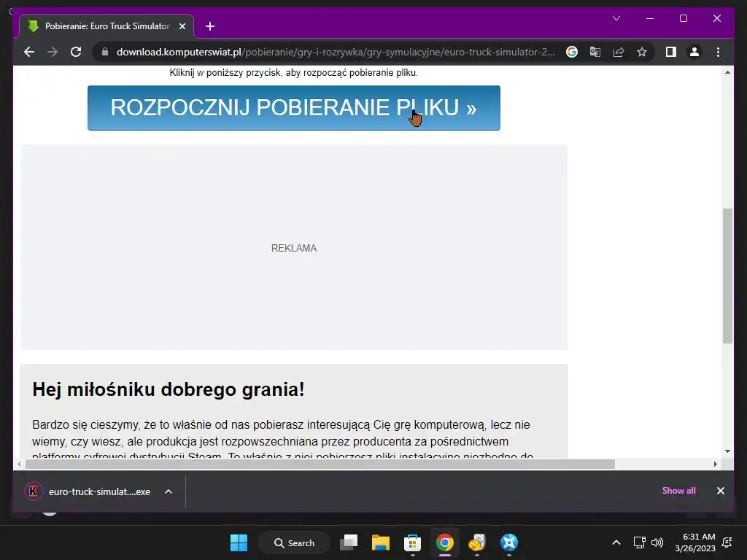Open Chrome's three-dot menu
Image resolution: width=747 pixels, height=560 pixels.
pyautogui.click(x=718, y=52)
